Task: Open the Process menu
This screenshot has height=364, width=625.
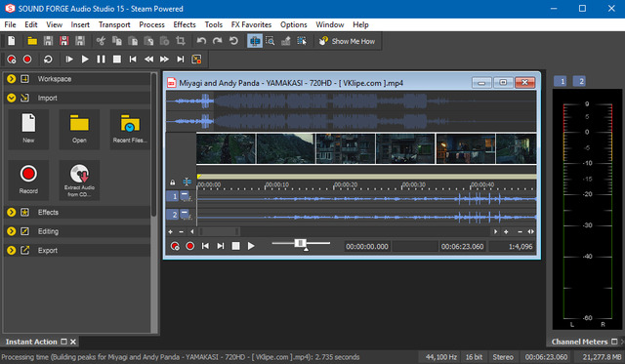Action: (x=152, y=24)
